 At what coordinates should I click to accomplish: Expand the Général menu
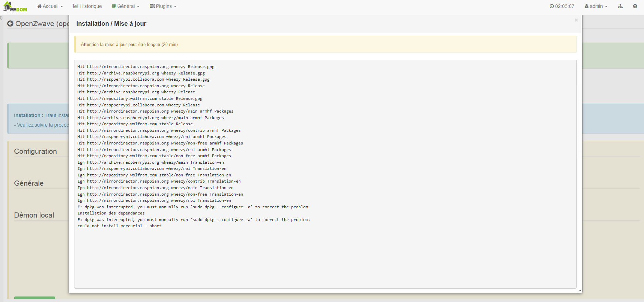coord(126,6)
